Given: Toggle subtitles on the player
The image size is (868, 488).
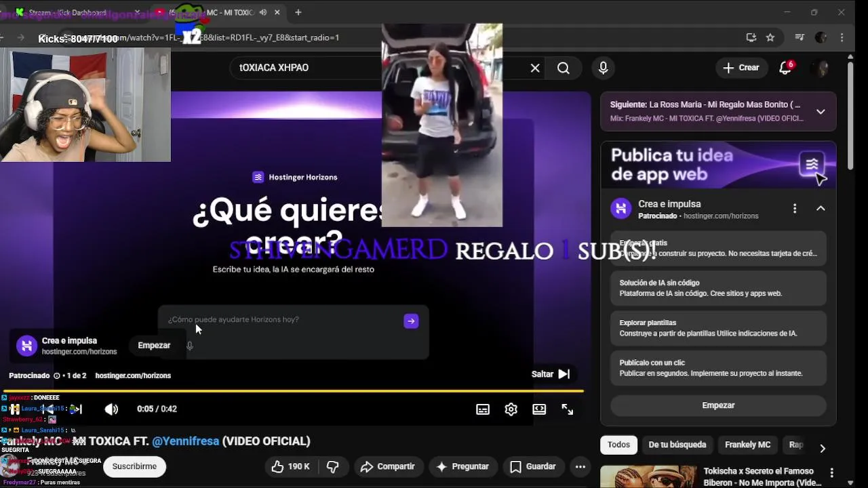Looking at the screenshot, I should (x=483, y=409).
